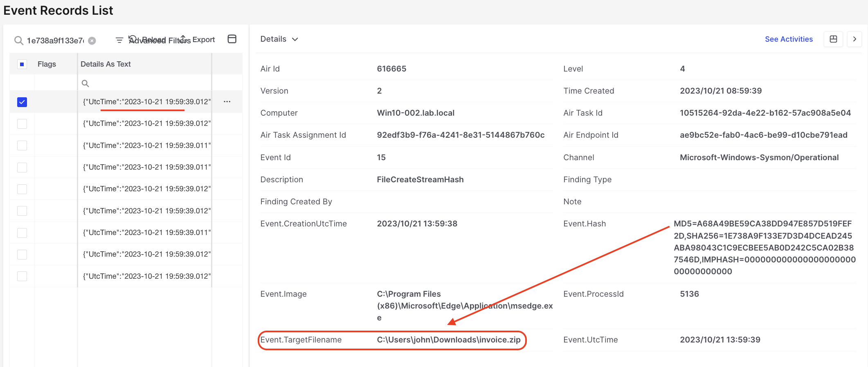Sort by the Details As Text column header
868x367 pixels.
click(106, 64)
